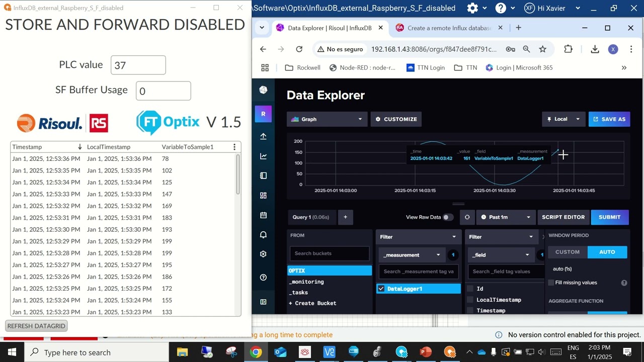644x362 pixels.
Task: Enable Fill missing values checkbox
Action: 551,283
